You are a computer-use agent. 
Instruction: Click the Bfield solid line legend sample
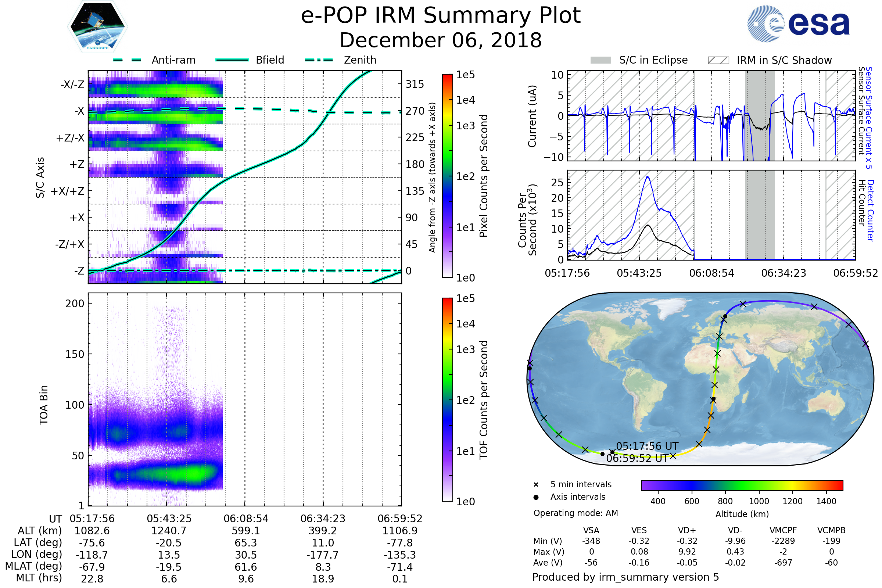[232, 60]
